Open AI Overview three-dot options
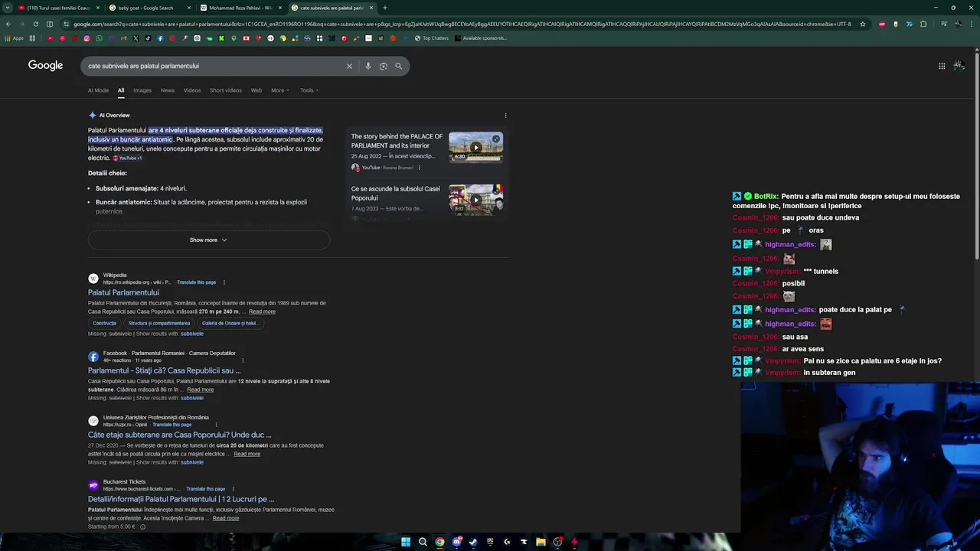The image size is (980, 551). coord(505,116)
